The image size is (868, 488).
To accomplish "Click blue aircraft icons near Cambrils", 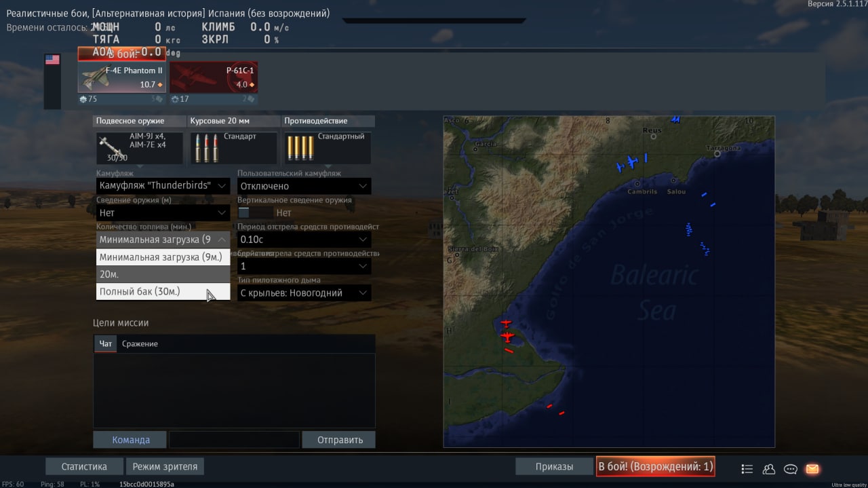I will point(629,163).
